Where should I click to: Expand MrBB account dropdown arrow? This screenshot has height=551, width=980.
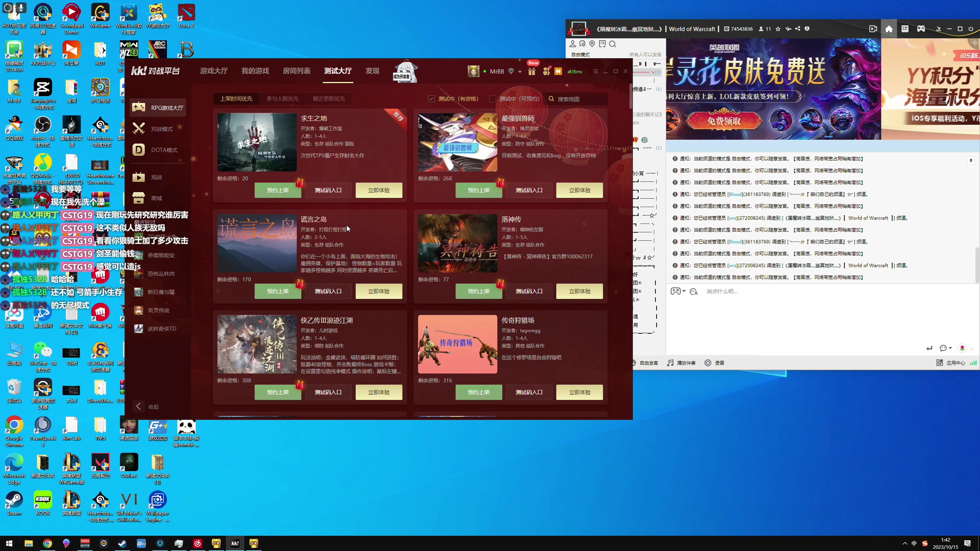[x=520, y=72]
